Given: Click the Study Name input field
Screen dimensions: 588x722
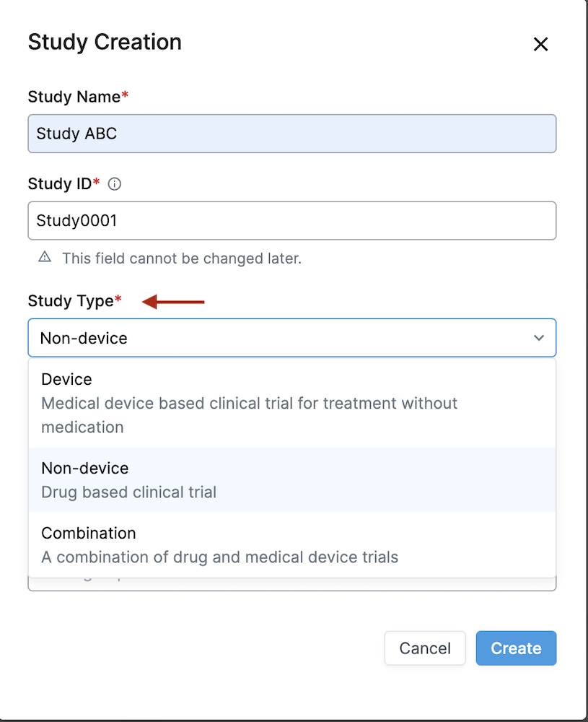Looking at the screenshot, I should pos(292,134).
